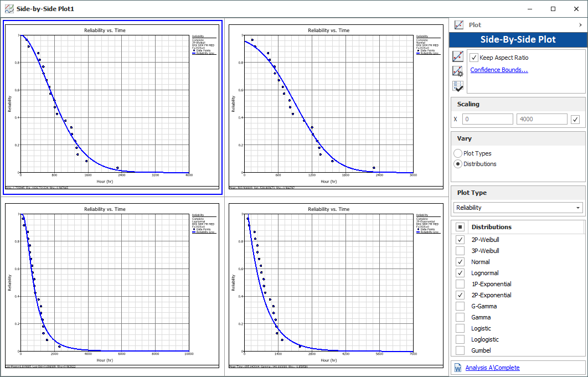Image resolution: width=588 pixels, height=377 pixels.
Task: Uncheck Keep Aspect Ratio checkbox
Action: coord(473,58)
